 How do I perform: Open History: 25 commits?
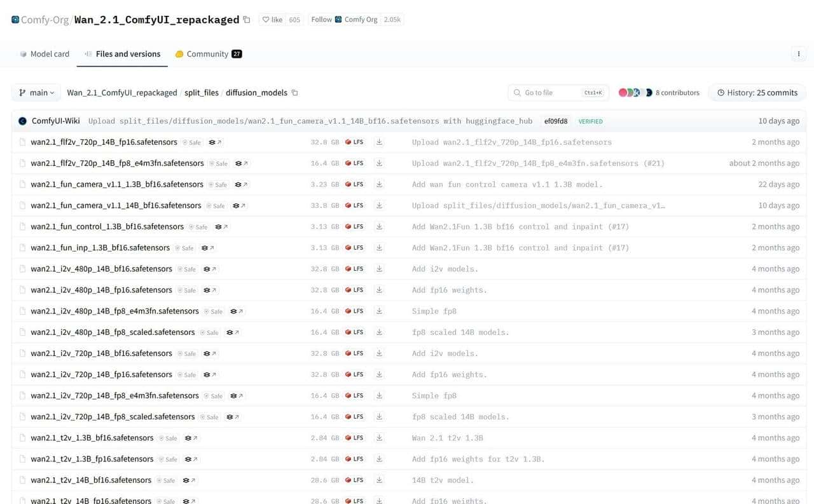(x=757, y=93)
